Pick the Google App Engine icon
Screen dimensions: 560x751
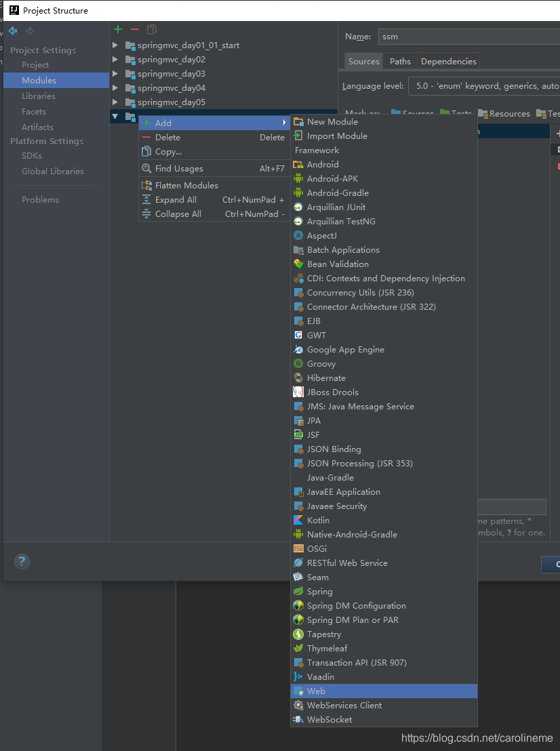point(298,350)
